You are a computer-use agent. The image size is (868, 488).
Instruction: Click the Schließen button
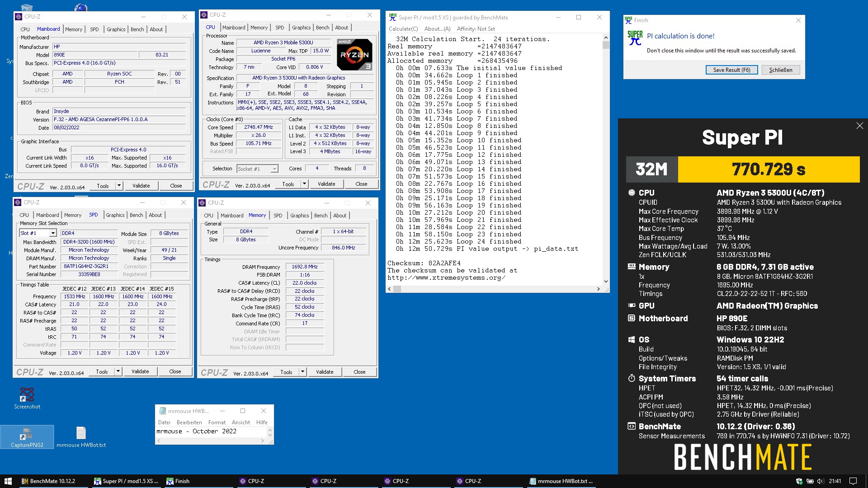(781, 70)
